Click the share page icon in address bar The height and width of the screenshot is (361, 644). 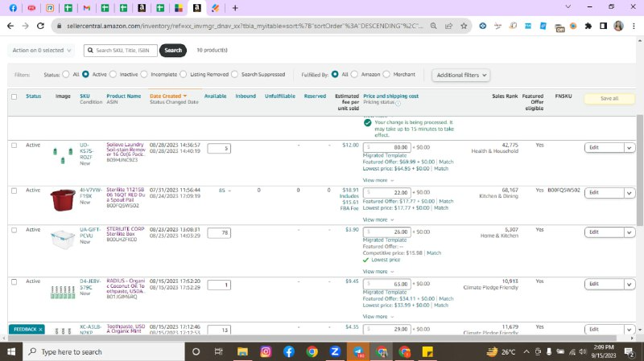click(448, 26)
